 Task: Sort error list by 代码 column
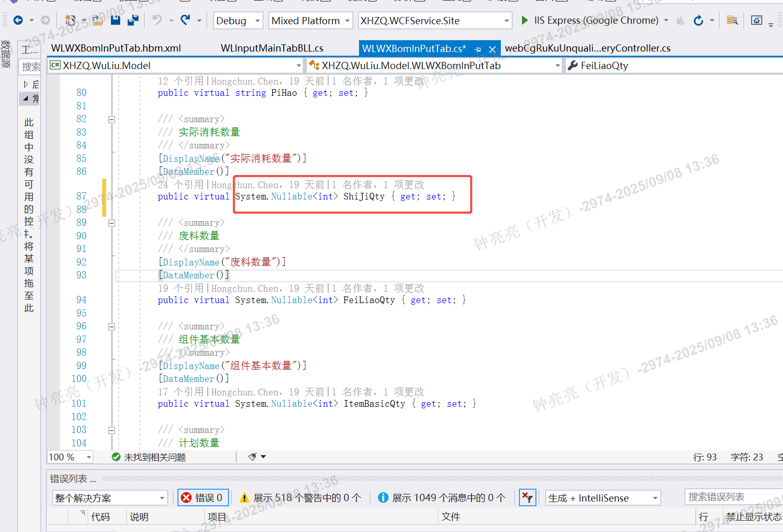pos(101,517)
